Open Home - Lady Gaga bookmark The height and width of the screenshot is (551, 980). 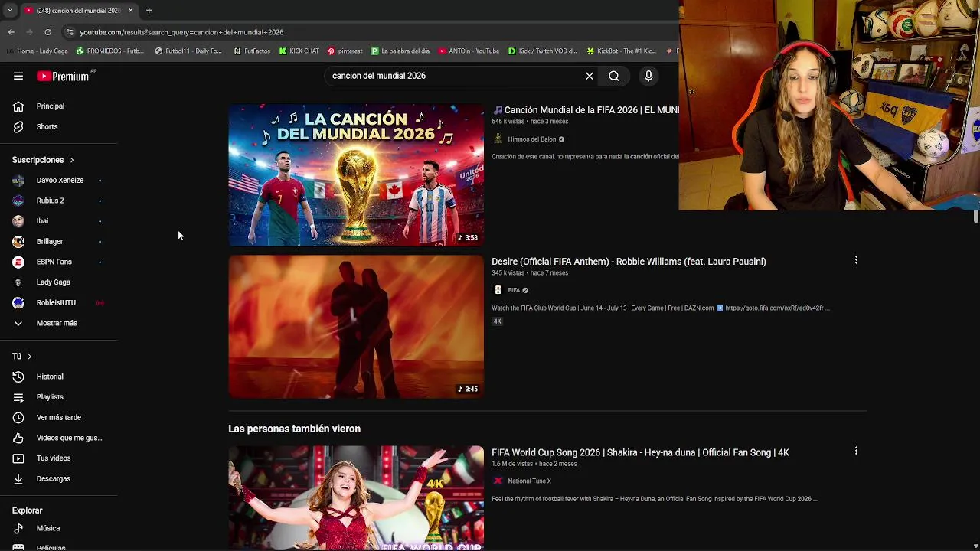(x=37, y=51)
